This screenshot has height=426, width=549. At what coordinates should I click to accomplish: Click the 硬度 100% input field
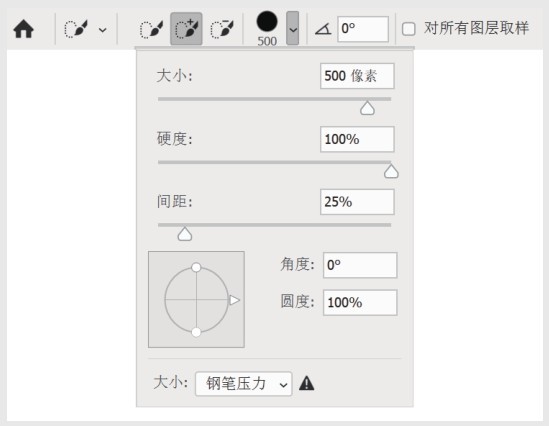click(357, 139)
